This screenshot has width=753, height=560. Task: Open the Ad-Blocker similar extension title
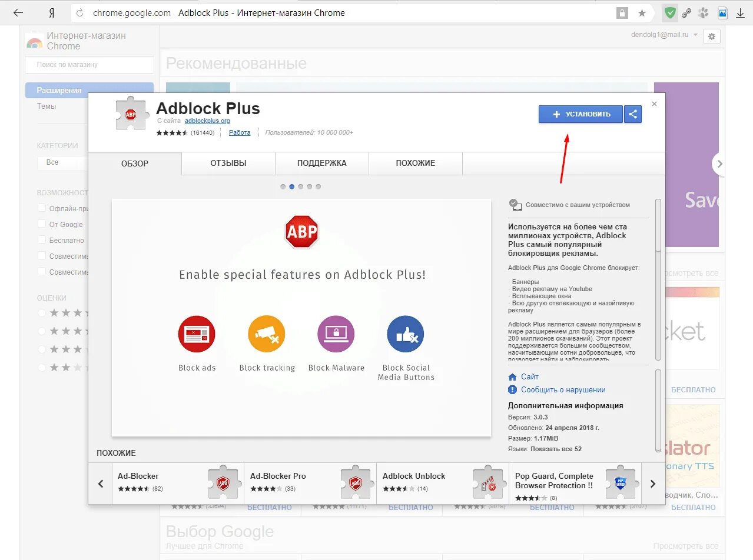coord(138,476)
